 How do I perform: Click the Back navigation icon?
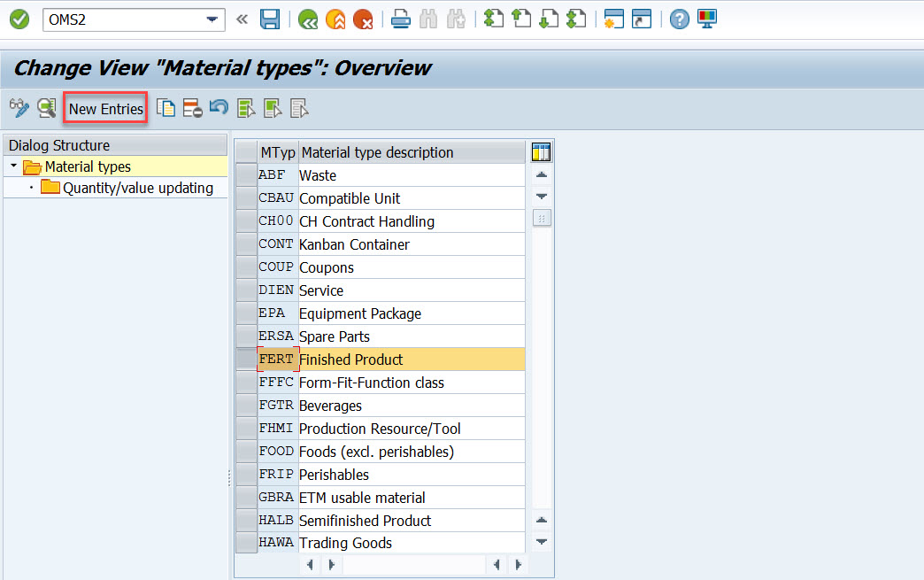coord(307,19)
